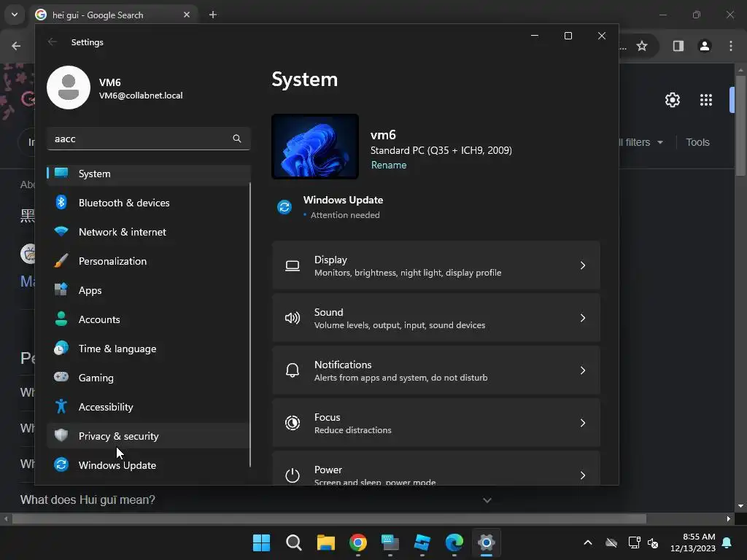
Task: Open the Display settings row
Action: (436, 265)
